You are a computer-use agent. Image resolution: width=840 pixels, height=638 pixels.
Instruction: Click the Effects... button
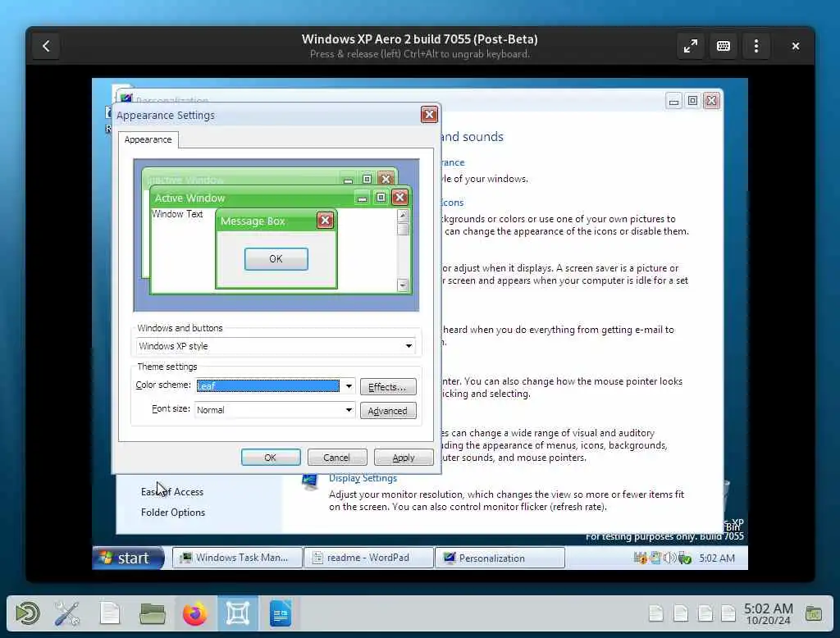coord(388,387)
